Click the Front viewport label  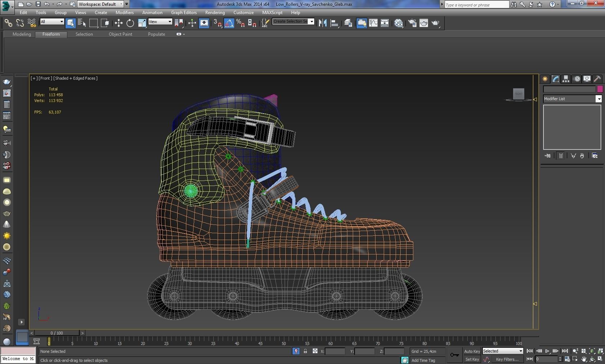(45, 78)
